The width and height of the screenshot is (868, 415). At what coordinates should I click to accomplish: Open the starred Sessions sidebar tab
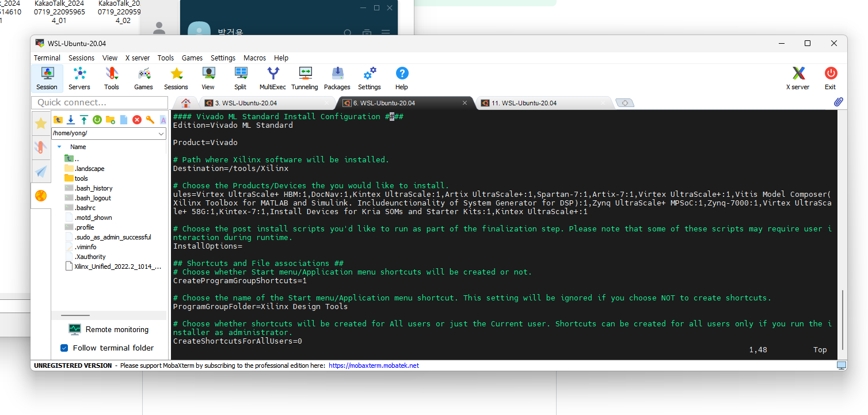click(41, 123)
